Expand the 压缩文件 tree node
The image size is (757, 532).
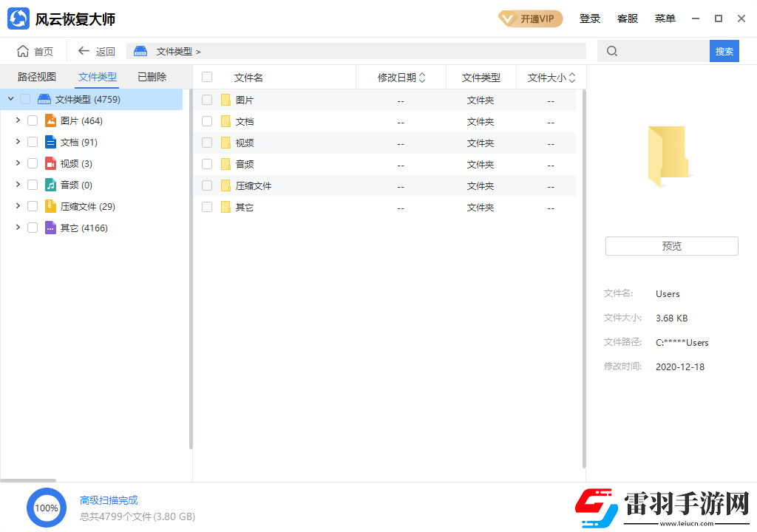(17, 206)
